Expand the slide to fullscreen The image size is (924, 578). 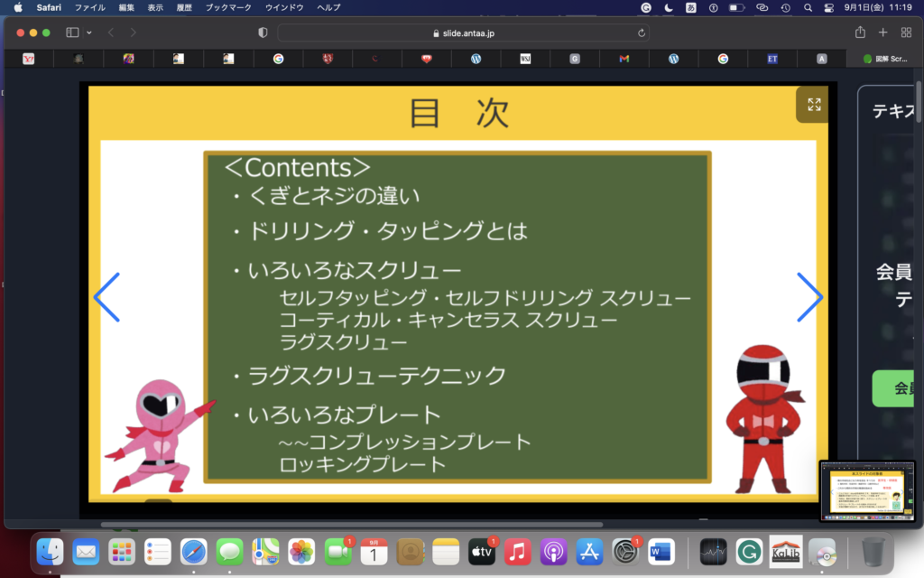tap(813, 105)
